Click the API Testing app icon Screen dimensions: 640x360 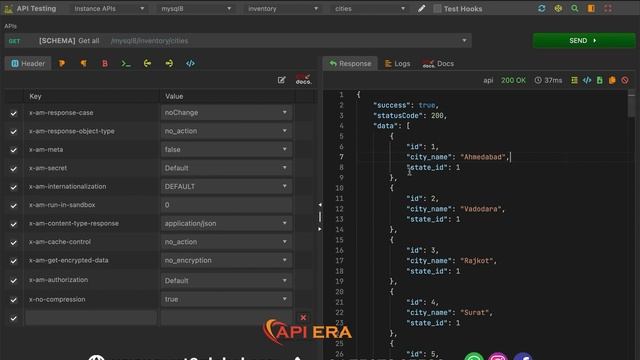[x=8, y=9]
